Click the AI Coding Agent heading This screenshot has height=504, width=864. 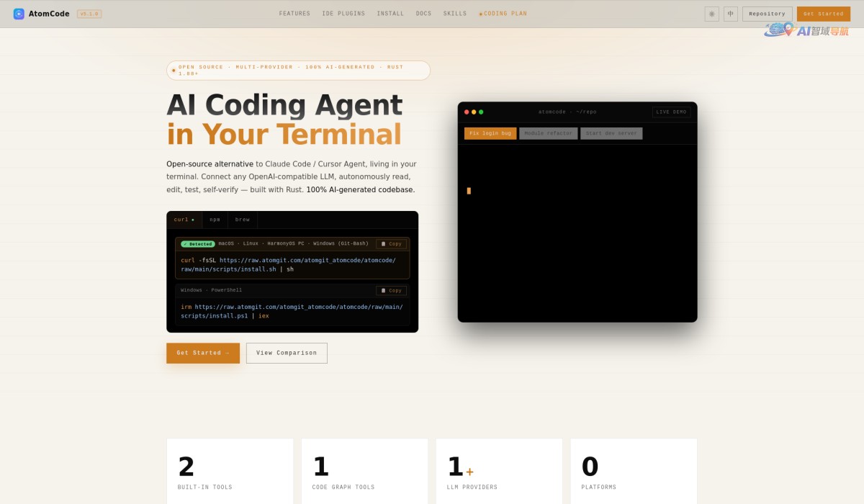click(x=284, y=105)
